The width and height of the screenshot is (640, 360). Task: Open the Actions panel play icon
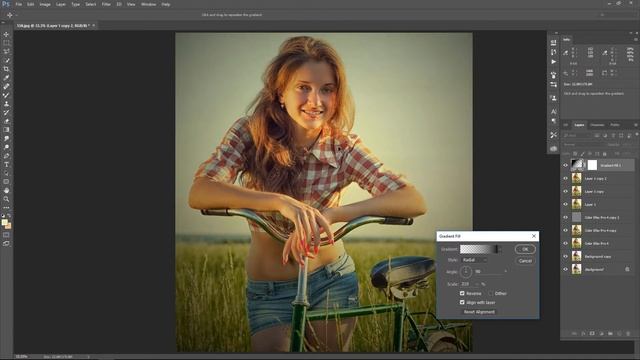[x=553, y=62]
